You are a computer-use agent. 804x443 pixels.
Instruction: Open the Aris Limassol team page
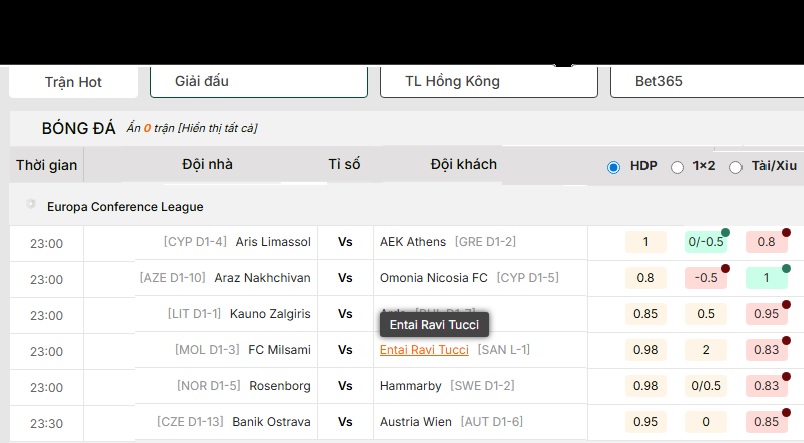click(273, 242)
